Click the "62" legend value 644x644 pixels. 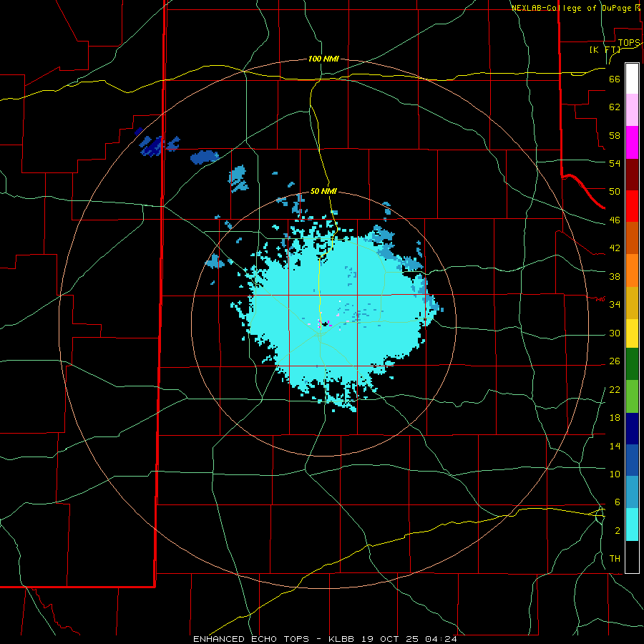pyautogui.click(x=615, y=107)
